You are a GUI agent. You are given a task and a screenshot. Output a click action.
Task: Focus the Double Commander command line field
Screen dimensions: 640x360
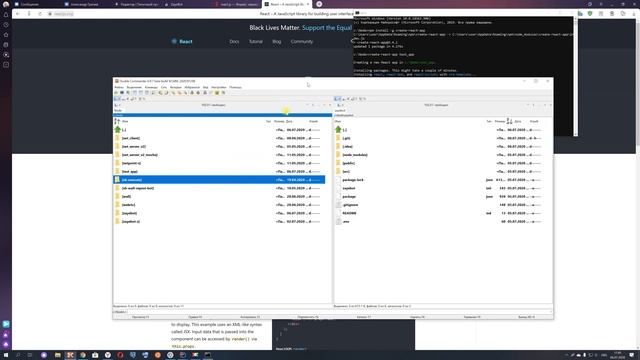tap(339, 312)
